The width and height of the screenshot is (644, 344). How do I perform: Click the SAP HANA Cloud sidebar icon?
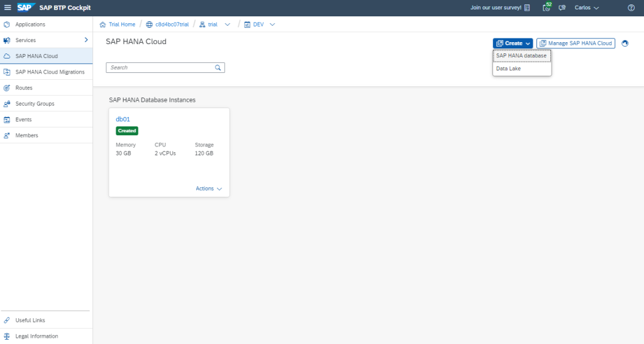coord(6,56)
